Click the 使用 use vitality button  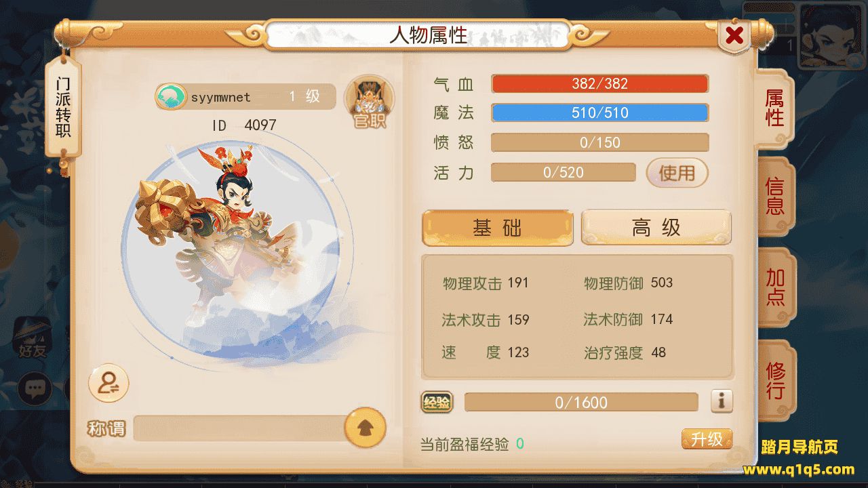point(677,173)
